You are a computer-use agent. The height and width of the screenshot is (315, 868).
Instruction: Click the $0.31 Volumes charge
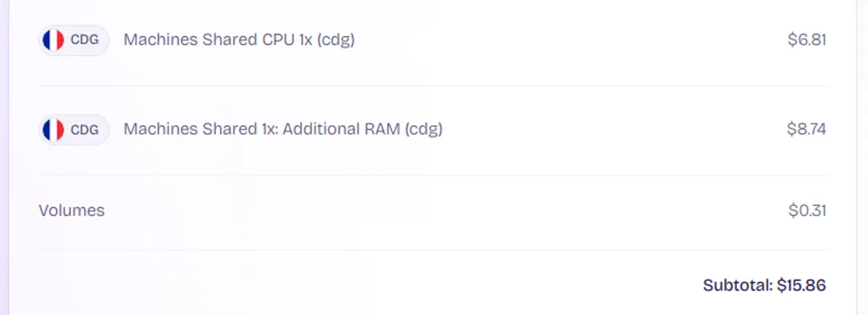point(807,211)
